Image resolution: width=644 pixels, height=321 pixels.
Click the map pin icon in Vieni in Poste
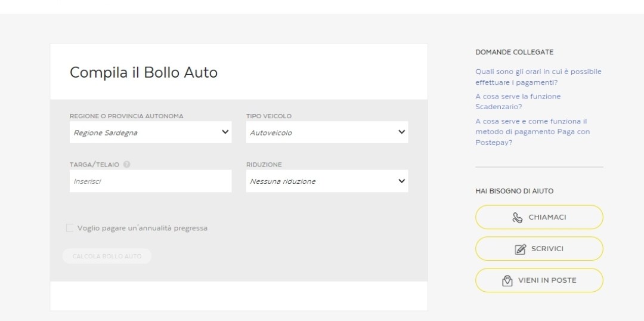tap(507, 280)
